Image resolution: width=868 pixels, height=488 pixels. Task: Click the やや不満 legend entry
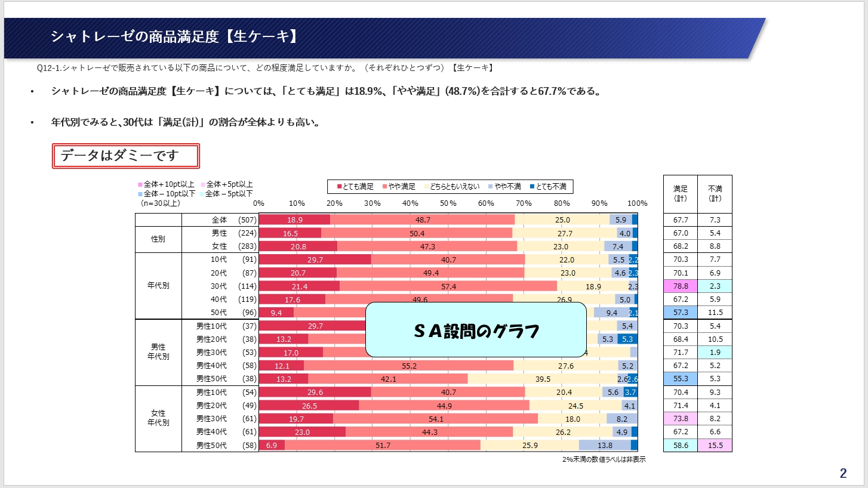(506, 187)
